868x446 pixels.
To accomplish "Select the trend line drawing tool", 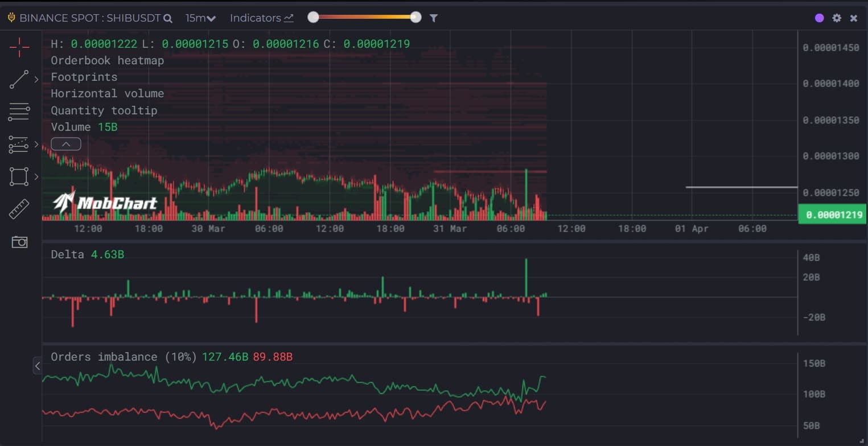I will click(x=19, y=80).
